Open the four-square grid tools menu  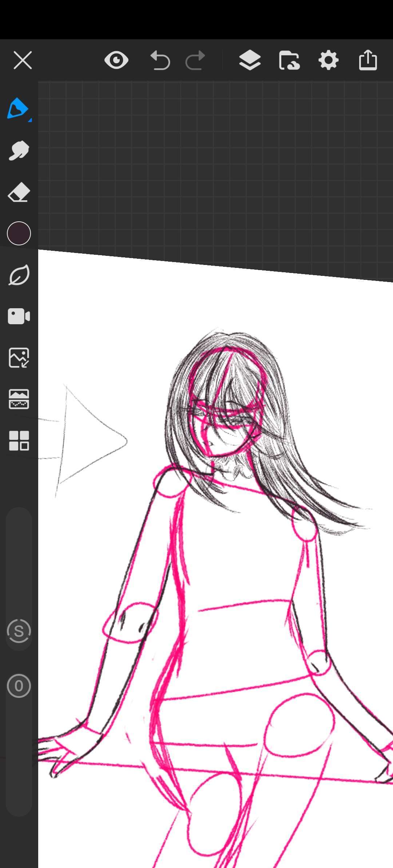point(19,441)
